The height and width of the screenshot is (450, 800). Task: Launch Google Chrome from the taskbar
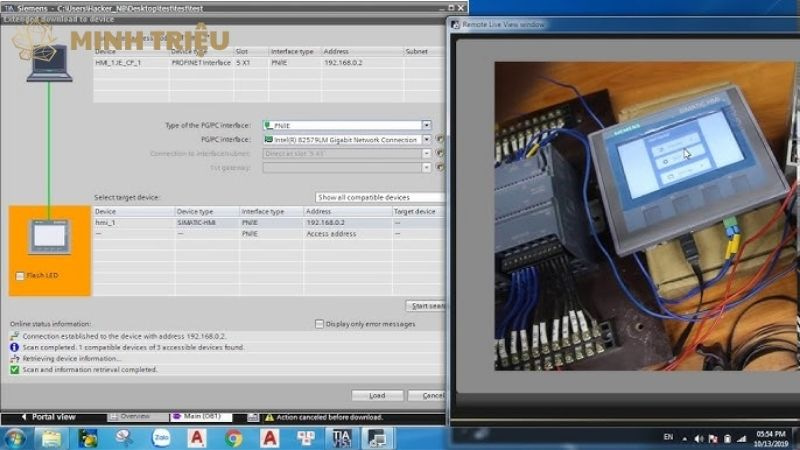pyautogui.click(x=233, y=437)
